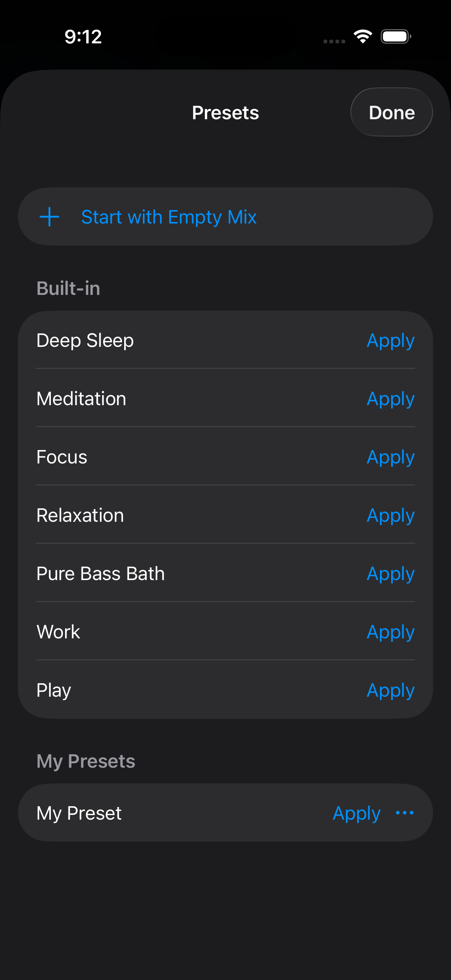
Task: Tap the Meditation row label
Action: click(x=81, y=399)
